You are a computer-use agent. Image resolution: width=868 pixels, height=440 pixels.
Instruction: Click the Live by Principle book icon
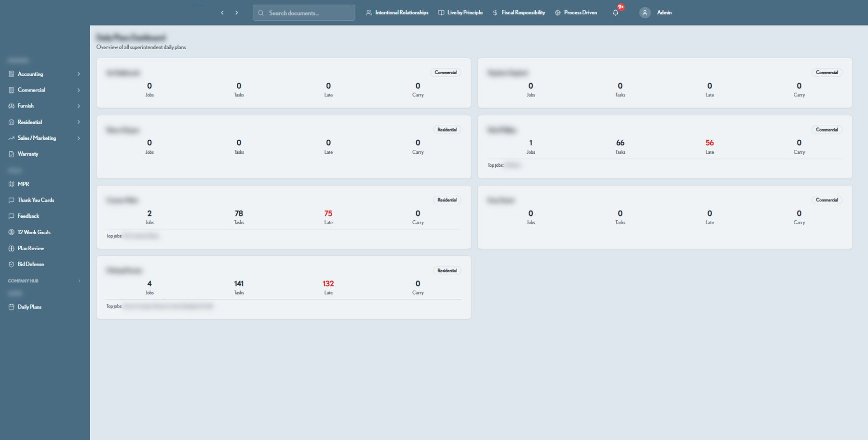click(x=441, y=13)
